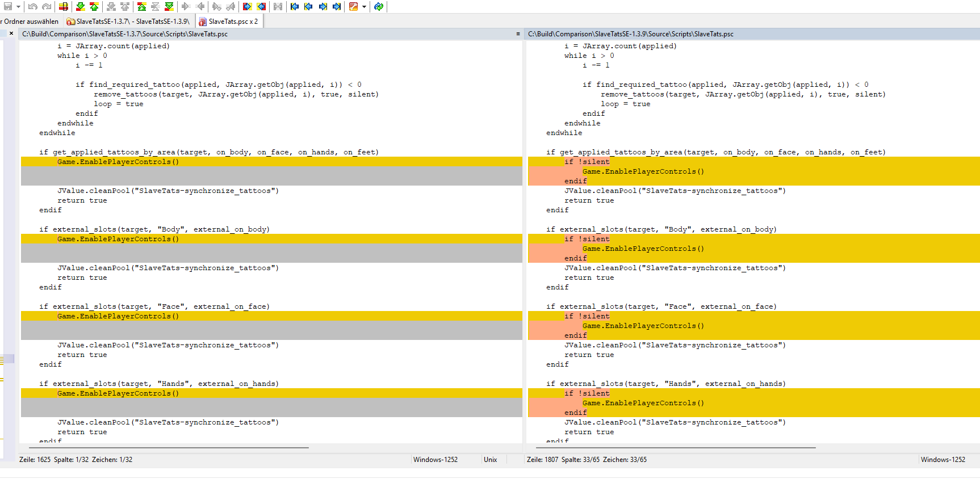Click the plain blue right arrow icon
The height and width of the screenshot is (479, 980).
click(323, 7)
